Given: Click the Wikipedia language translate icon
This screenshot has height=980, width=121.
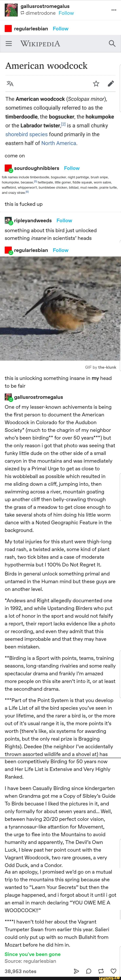Looking at the screenshot, I should (10, 84).
